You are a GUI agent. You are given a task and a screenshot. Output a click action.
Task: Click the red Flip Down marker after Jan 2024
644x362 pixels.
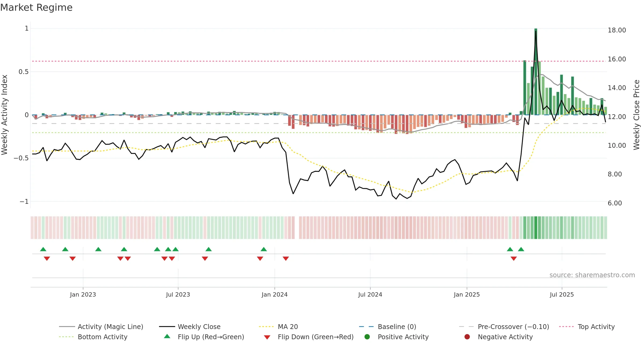click(286, 258)
